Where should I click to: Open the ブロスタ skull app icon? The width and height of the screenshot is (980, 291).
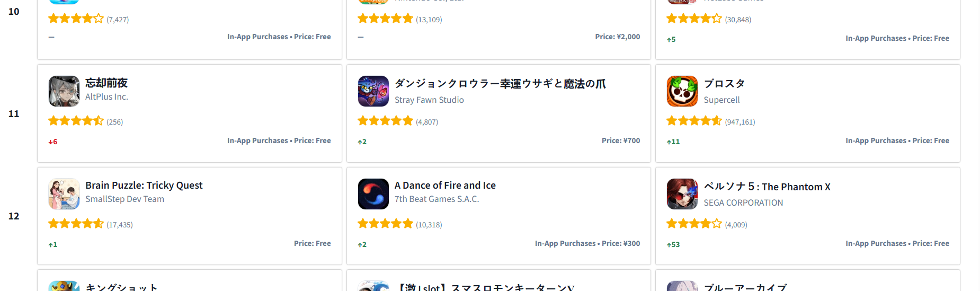click(x=682, y=91)
